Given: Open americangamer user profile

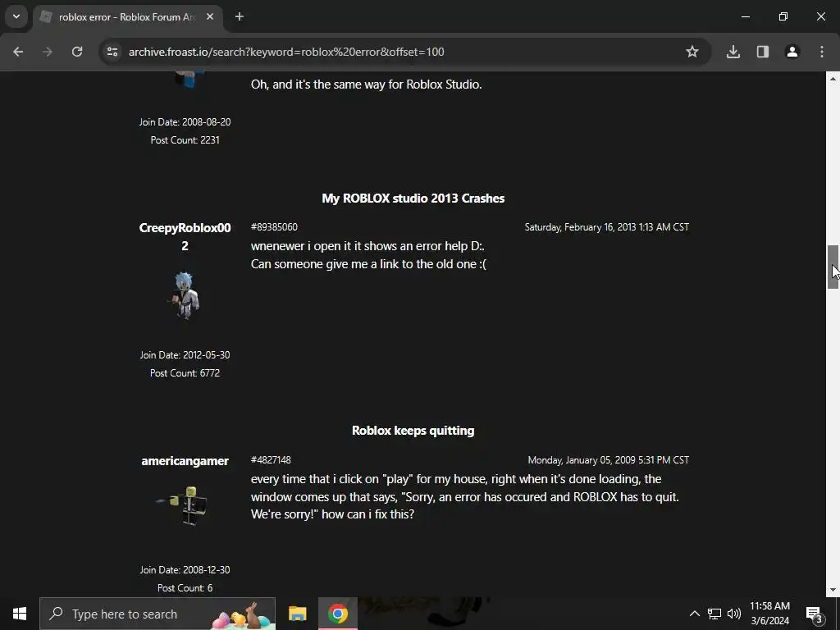Looking at the screenshot, I should point(185,461).
